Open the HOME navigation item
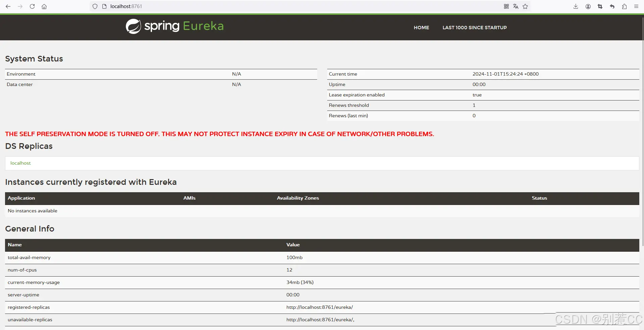Viewport: 644px width, 330px height. click(421, 28)
